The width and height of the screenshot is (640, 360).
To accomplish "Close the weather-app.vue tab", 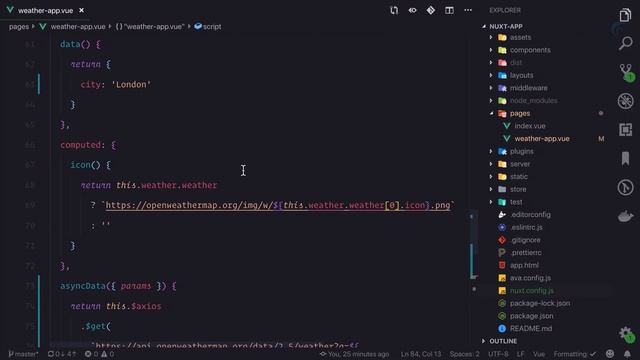I will (x=81, y=10).
